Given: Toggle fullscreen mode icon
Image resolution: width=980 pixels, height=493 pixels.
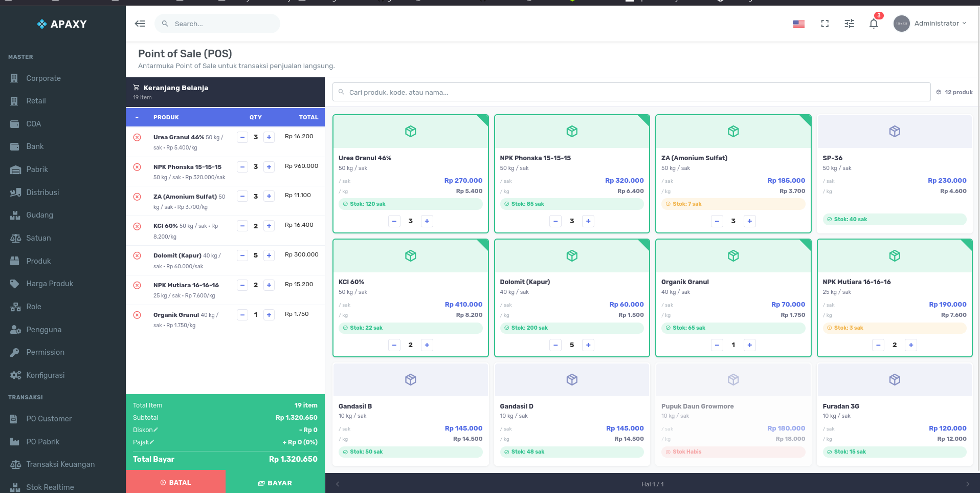Looking at the screenshot, I should tap(825, 24).
